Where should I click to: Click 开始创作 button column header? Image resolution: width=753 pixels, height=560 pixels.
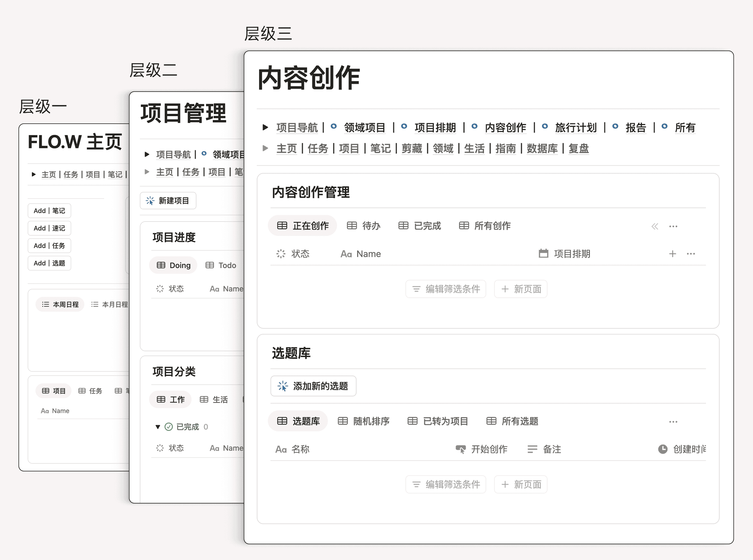(482, 449)
